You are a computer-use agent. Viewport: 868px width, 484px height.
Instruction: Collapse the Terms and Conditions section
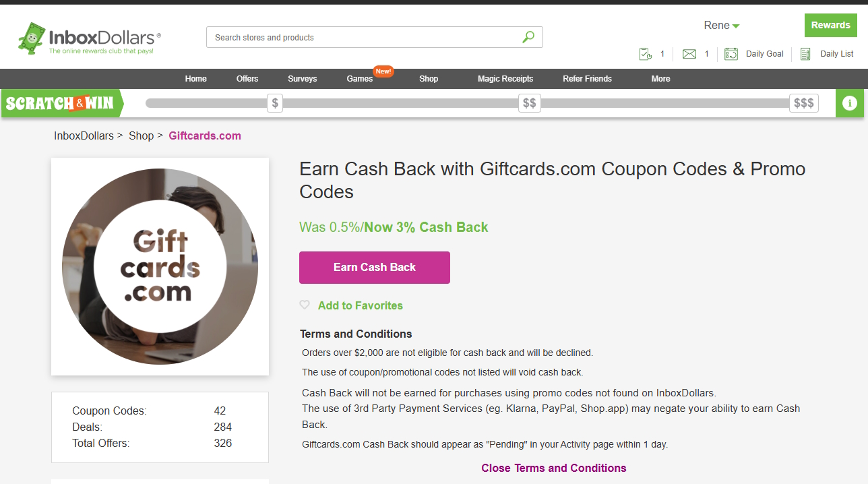(x=553, y=468)
